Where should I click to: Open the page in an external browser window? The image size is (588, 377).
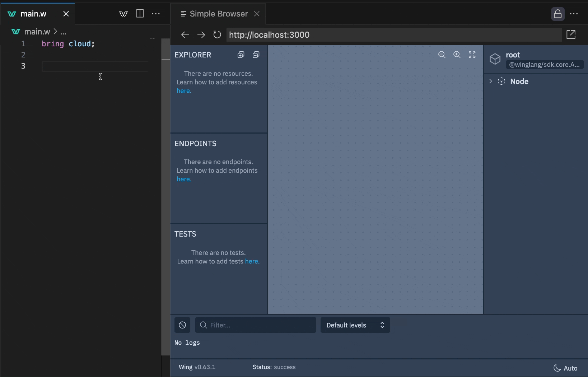point(571,34)
